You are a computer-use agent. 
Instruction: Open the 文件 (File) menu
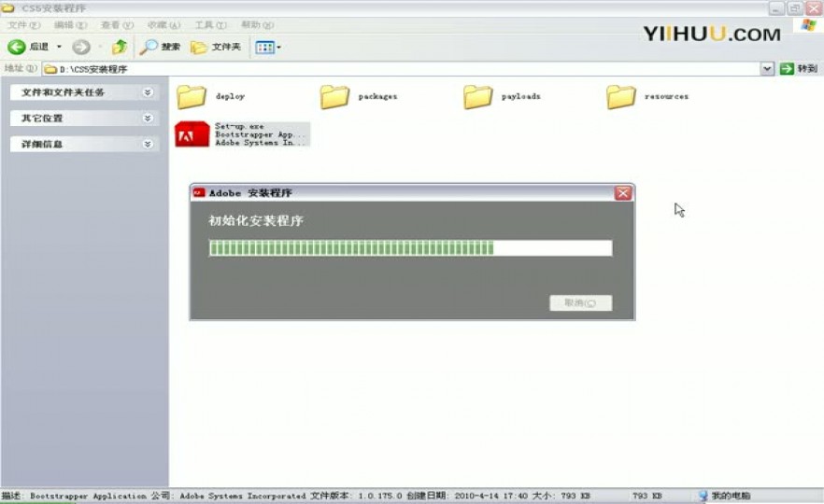23,25
